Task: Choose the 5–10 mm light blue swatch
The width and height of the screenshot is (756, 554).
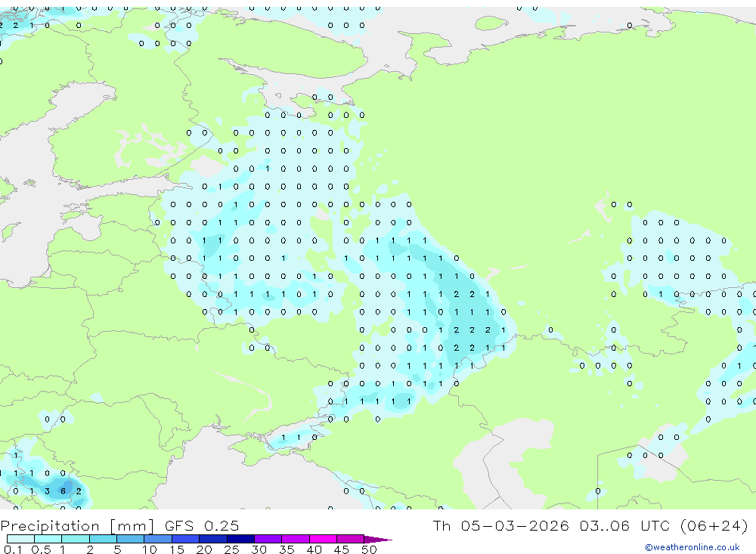Action: (x=130, y=539)
